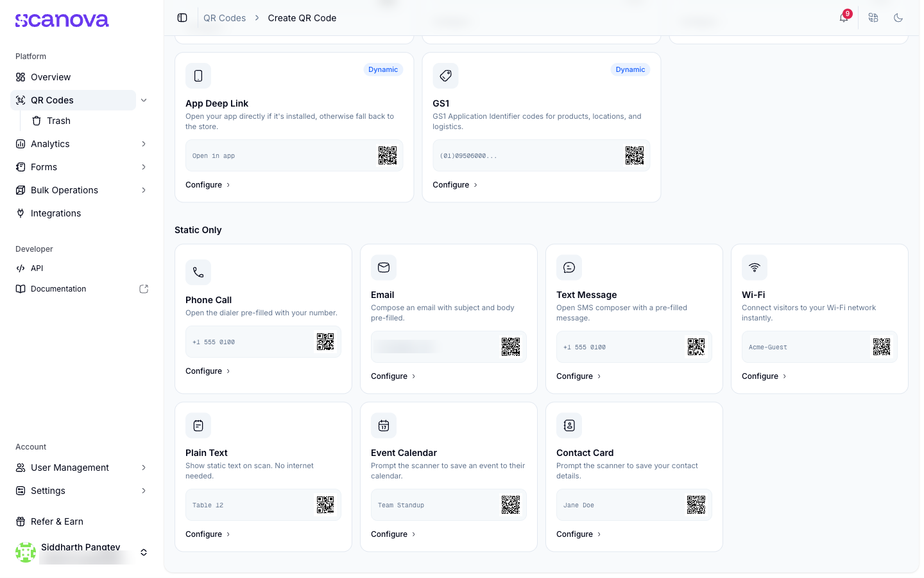Configure the Contact Card QR code
Screen dimensions: 924x578
(x=579, y=534)
